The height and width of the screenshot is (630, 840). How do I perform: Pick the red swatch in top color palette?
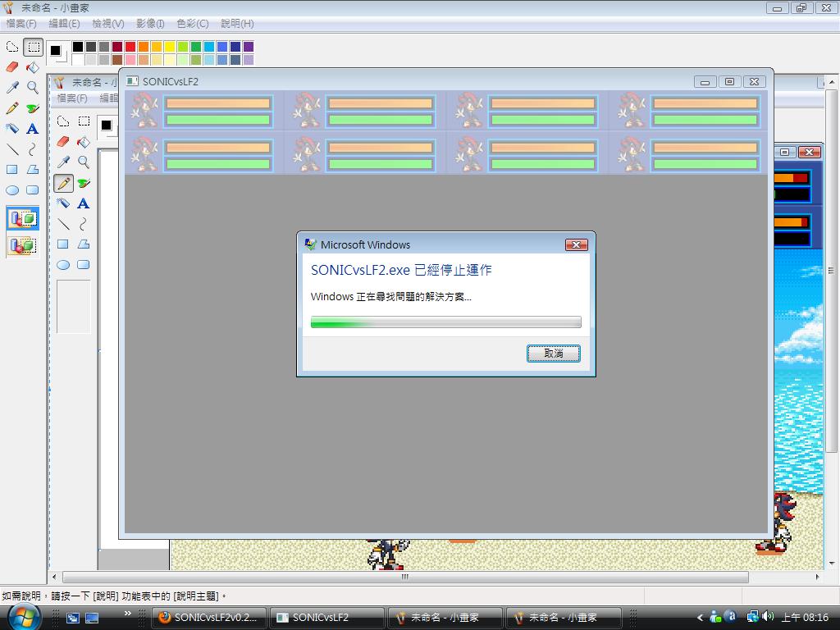(130, 47)
